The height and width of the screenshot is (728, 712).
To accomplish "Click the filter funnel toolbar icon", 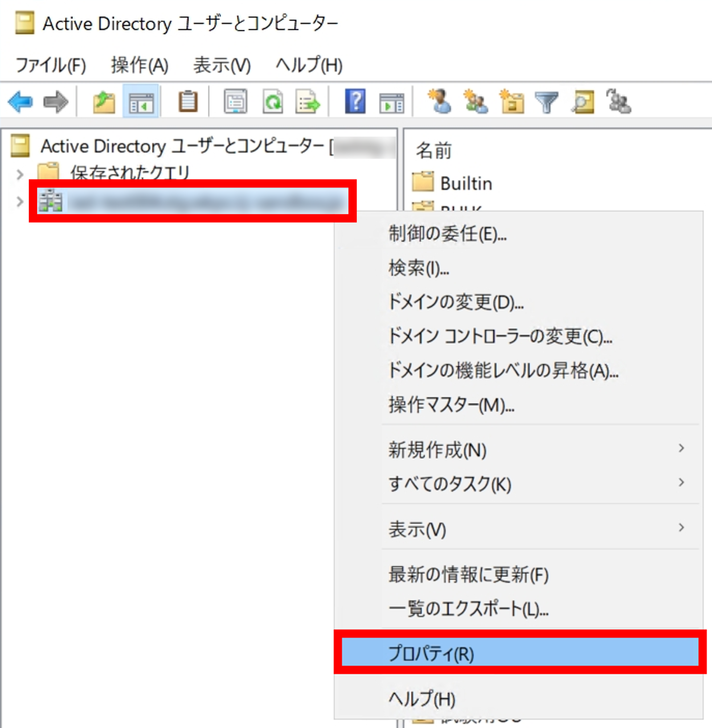I will [x=546, y=102].
